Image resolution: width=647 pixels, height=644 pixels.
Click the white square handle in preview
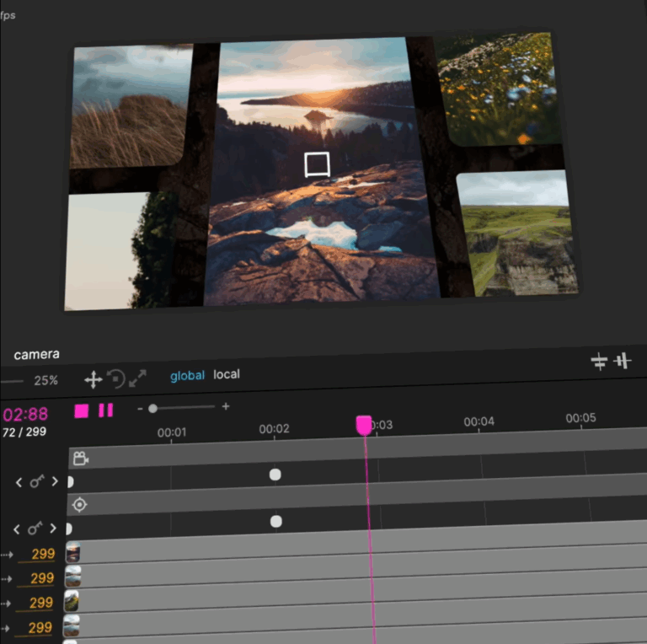pyautogui.click(x=317, y=164)
